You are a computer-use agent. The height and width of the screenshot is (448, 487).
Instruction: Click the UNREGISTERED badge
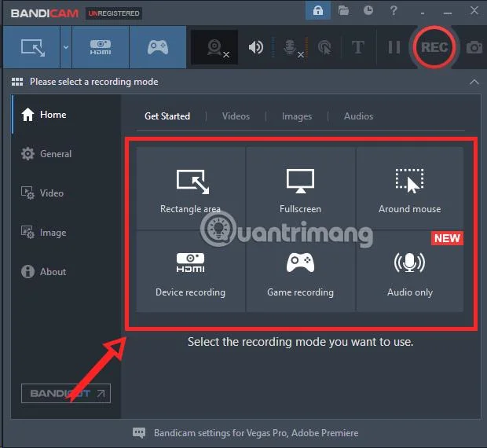click(x=114, y=13)
